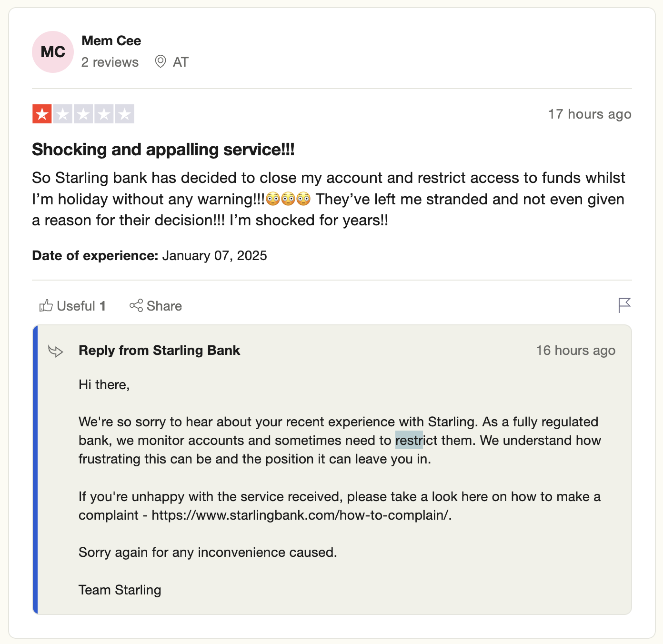Image resolution: width=663 pixels, height=644 pixels.
Task: Click the Share icon under the review
Action: coord(136,306)
